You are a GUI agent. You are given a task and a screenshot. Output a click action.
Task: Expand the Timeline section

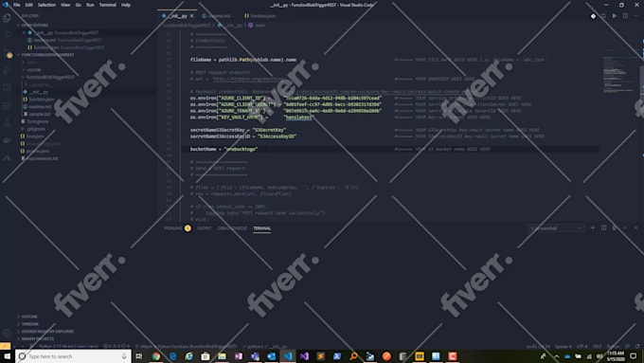[29, 324]
